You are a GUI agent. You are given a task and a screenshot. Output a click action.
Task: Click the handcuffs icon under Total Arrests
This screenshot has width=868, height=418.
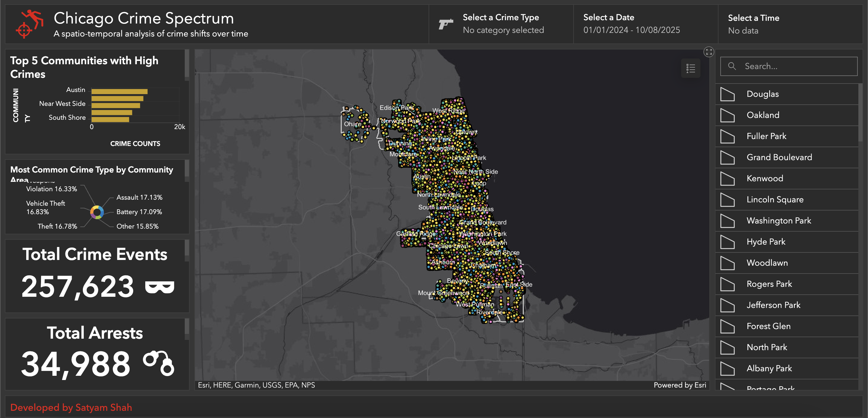[159, 363]
